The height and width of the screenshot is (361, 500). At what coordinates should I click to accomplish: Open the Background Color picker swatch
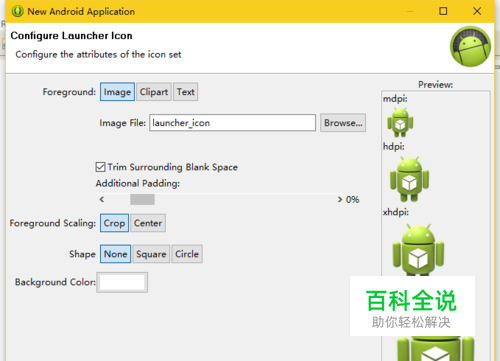coord(122,282)
